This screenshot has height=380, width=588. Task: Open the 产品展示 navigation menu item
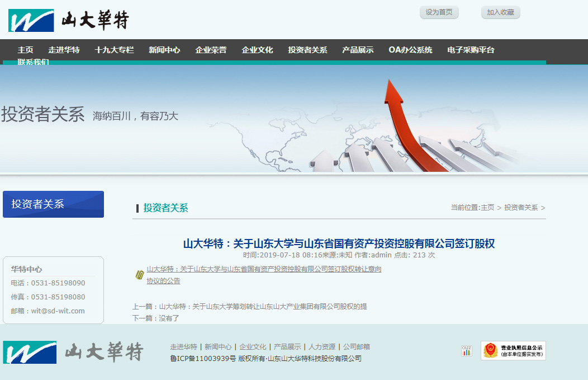[x=358, y=50]
